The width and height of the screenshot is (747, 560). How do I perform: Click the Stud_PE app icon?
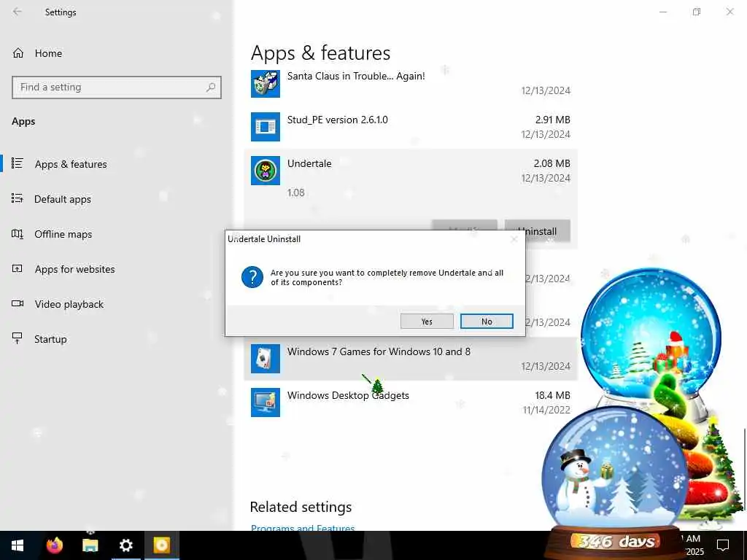tap(266, 127)
